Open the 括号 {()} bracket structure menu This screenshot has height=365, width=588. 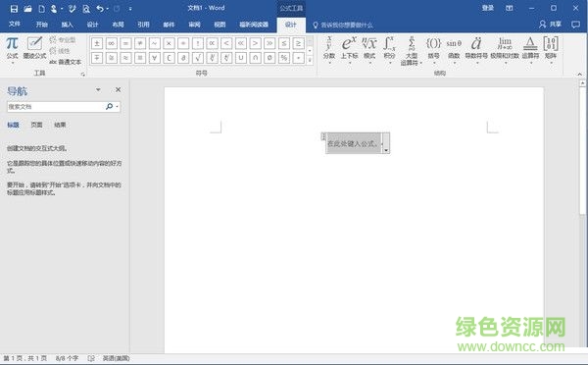click(433, 50)
